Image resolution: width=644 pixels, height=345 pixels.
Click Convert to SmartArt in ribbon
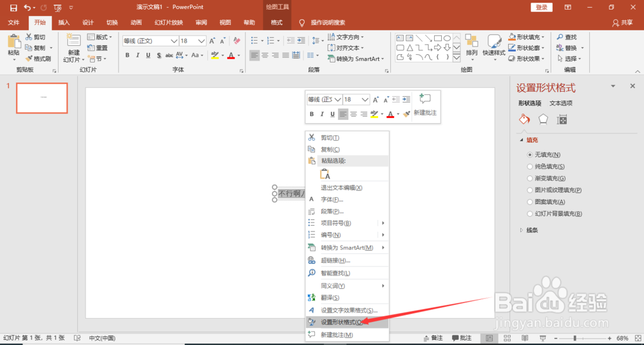coord(355,59)
